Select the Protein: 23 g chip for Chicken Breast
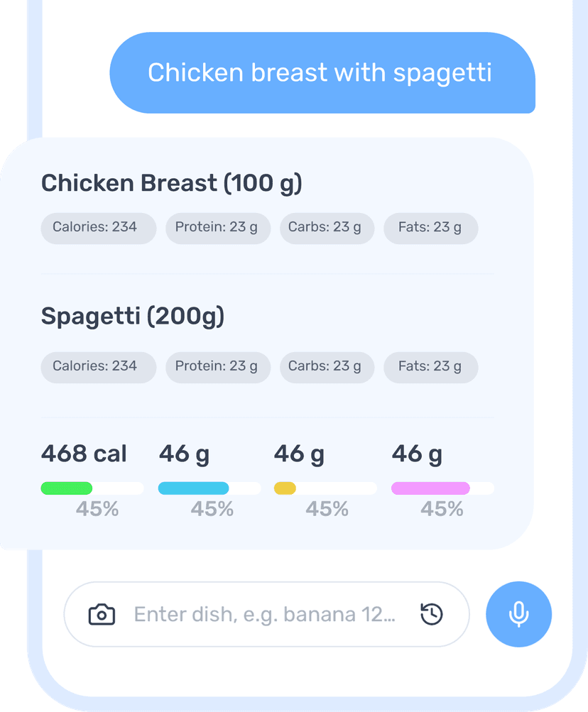 point(217,228)
